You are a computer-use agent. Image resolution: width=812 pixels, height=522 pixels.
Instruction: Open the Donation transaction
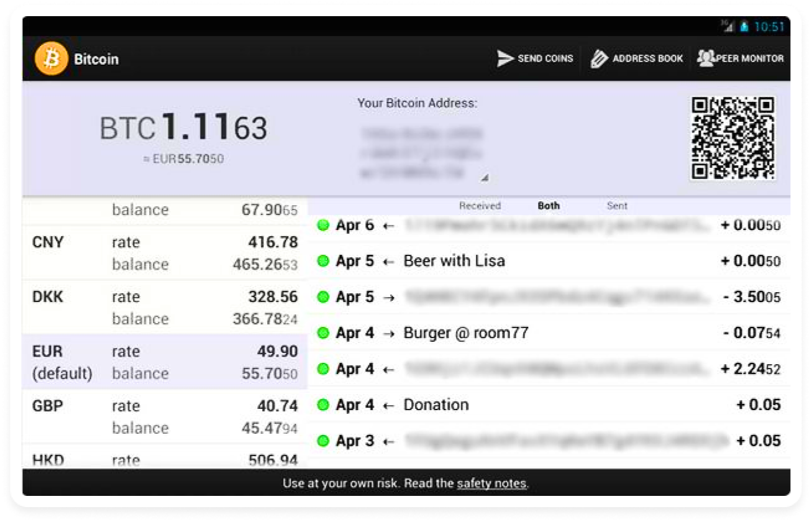click(x=549, y=405)
